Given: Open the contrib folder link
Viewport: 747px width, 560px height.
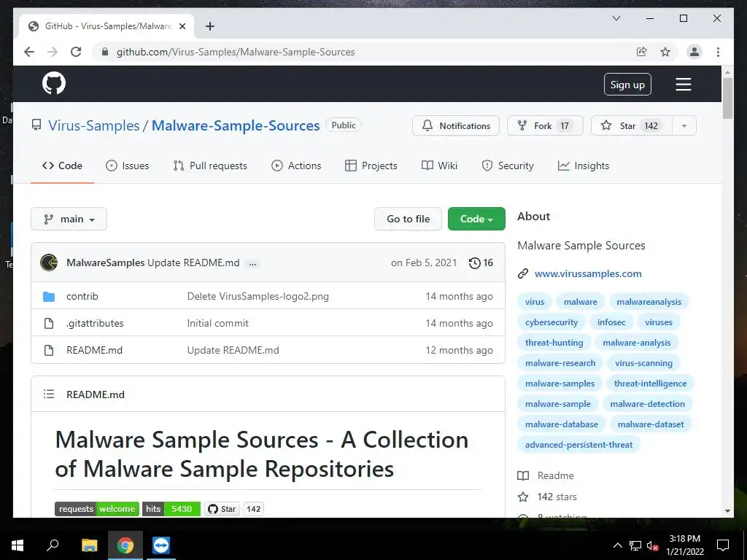Looking at the screenshot, I should (x=82, y=296).
